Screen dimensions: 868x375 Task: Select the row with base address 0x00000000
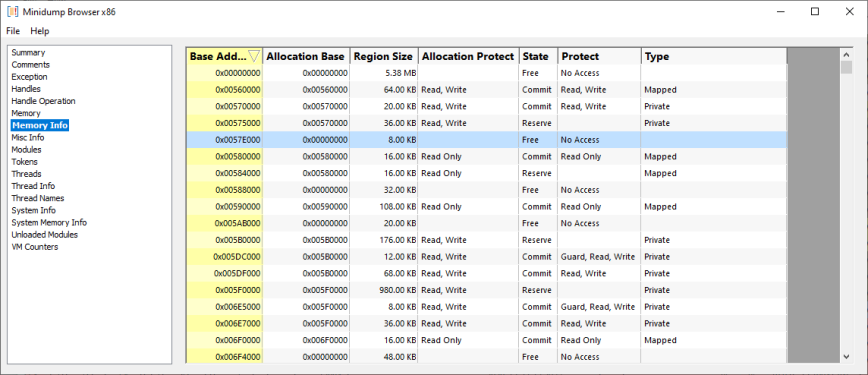click(487, 73)
